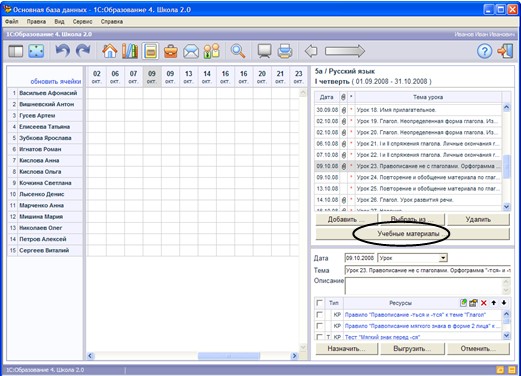
Task: Click the Удалить button
Action: coord(478,219)
